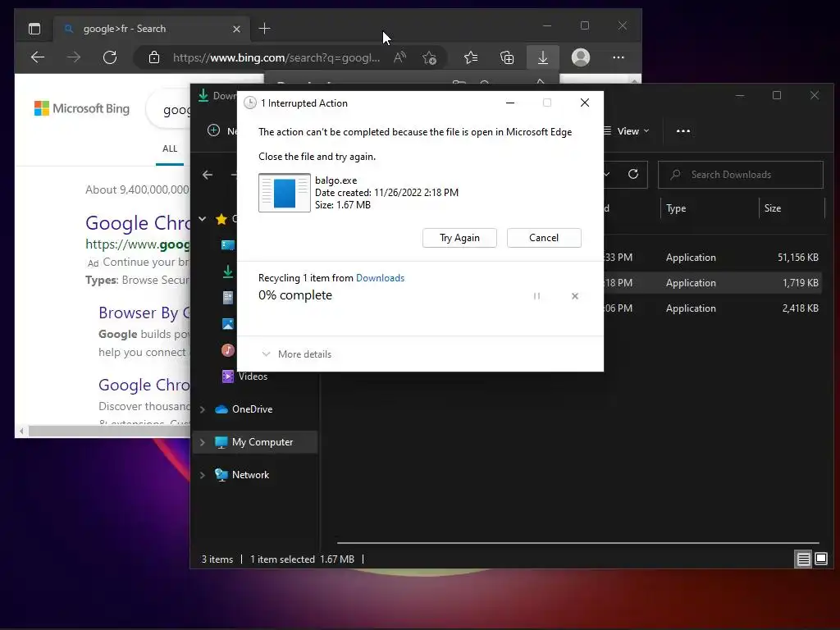Open the address bar history dropdown
This screenshot has height=630, width=840.
607,174
